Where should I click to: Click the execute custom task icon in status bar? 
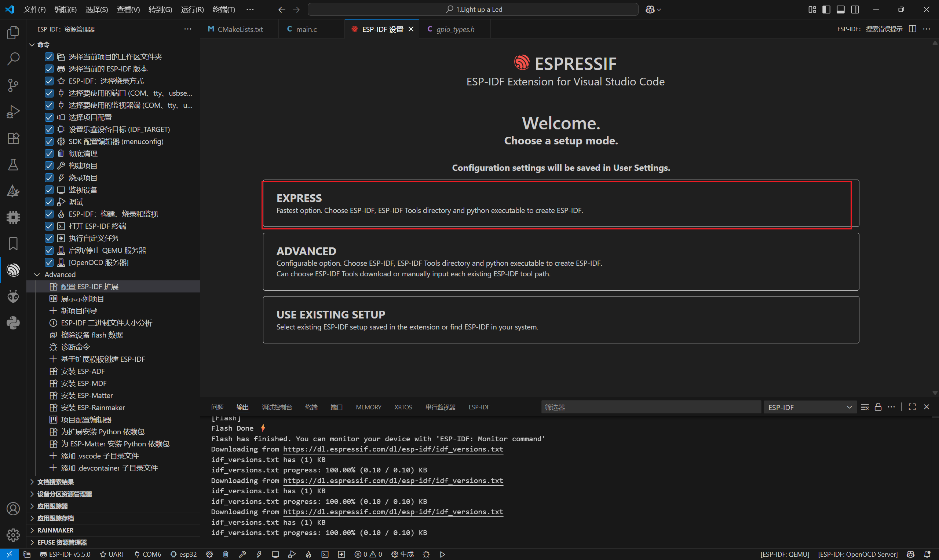tap(341, 555)
